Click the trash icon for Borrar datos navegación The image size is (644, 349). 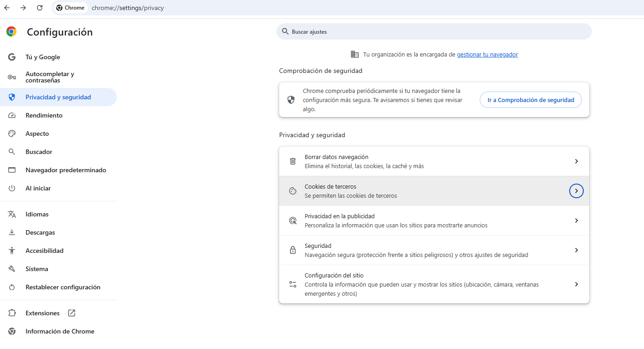click(x=293, y=161)
